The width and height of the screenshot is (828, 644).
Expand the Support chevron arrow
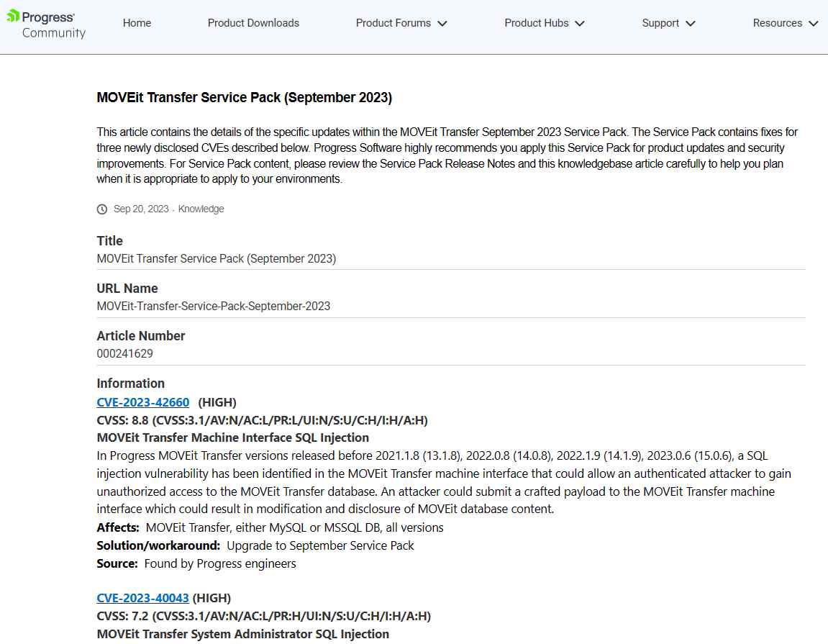pyautogui.click(x=691, y=24)
